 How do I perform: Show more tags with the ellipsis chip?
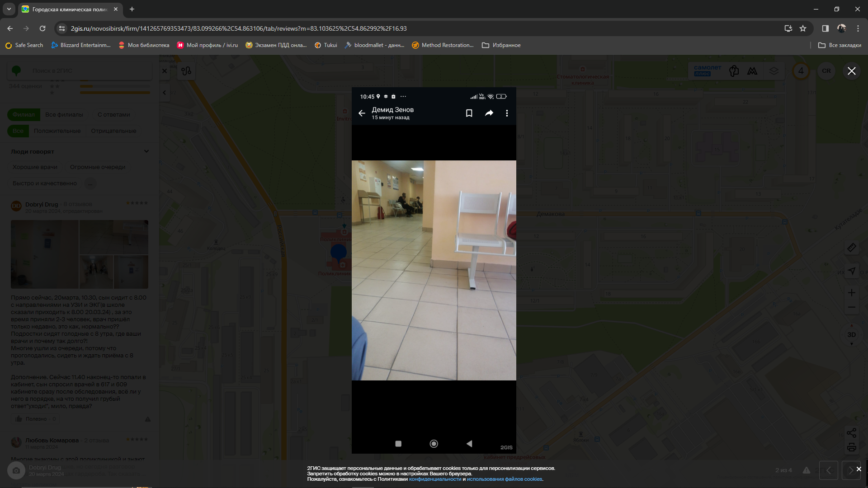click(90, 183)
